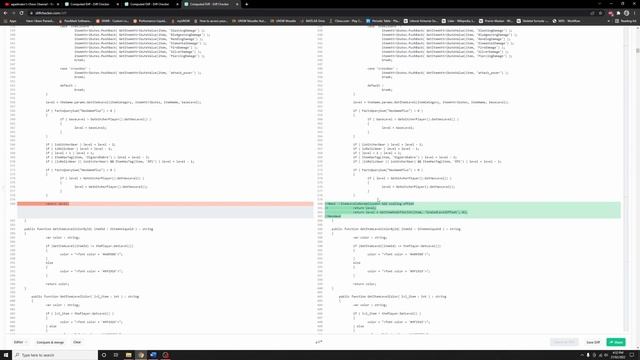Click the Clear button

77,342
